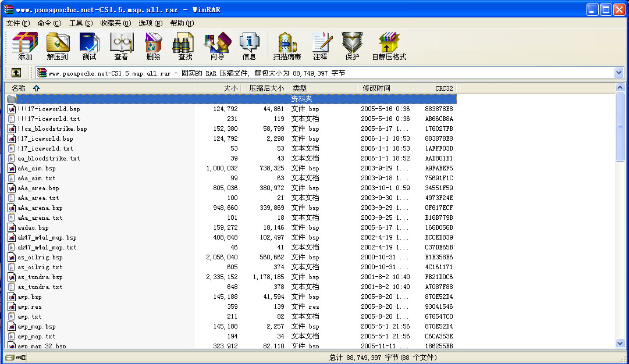The image size is (629, 364).
Task: Click the up-folder navigation icon
Action: click(x=16, y=73)
